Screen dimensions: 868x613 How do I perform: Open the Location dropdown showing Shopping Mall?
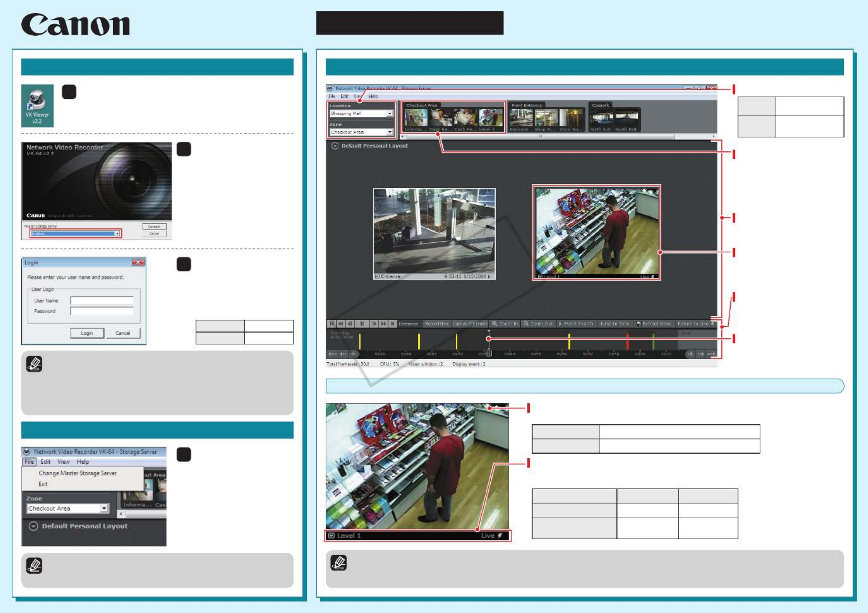click(x=390, y=113)
